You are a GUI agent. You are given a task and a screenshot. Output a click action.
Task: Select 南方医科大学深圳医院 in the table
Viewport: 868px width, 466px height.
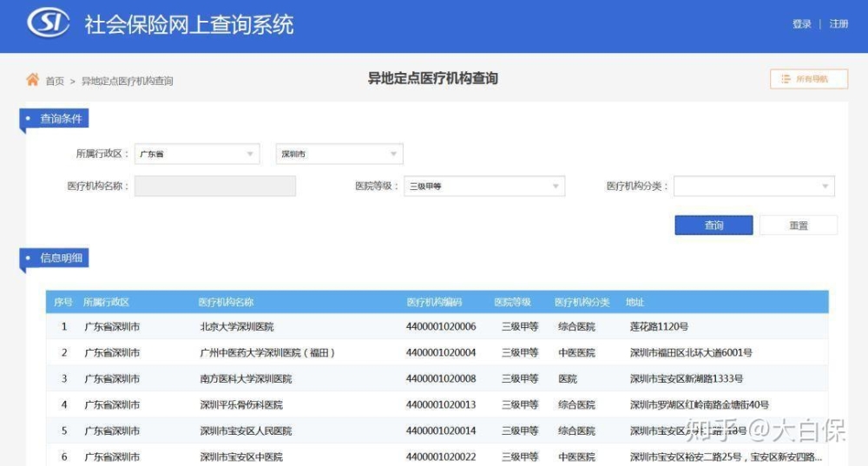[246, 378]
